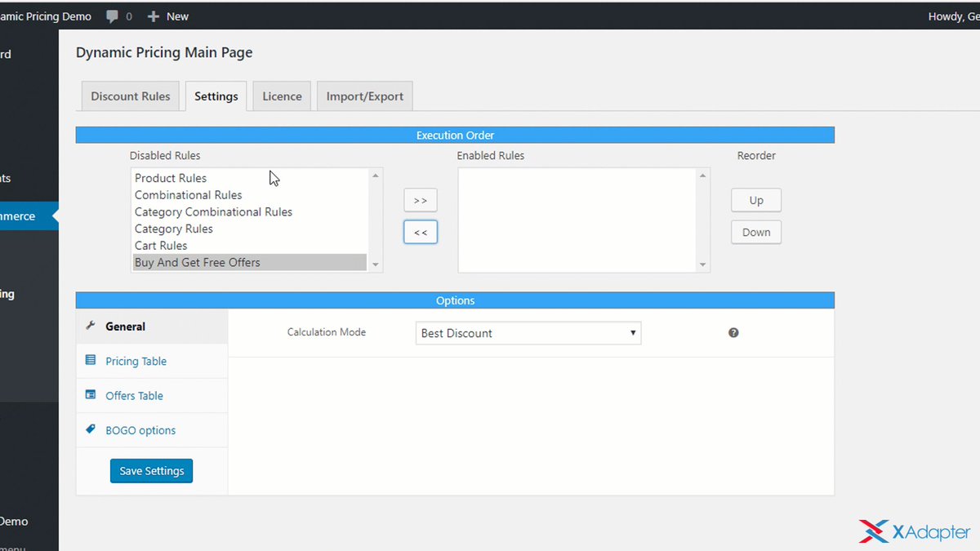Click the Save Settings button
The height and width of the screenshot is (551, 980).
(x=152, y=471)
